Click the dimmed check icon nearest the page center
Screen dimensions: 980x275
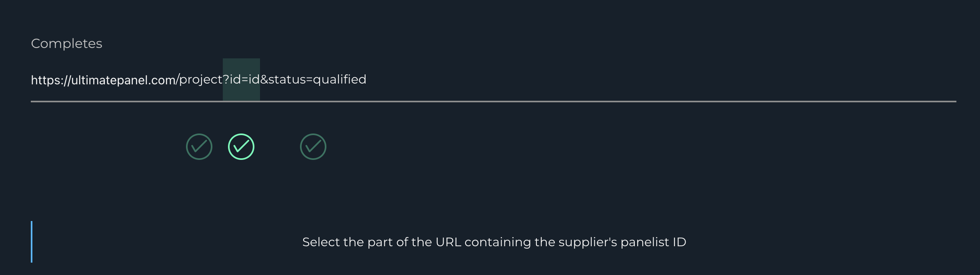pos(313,147)
